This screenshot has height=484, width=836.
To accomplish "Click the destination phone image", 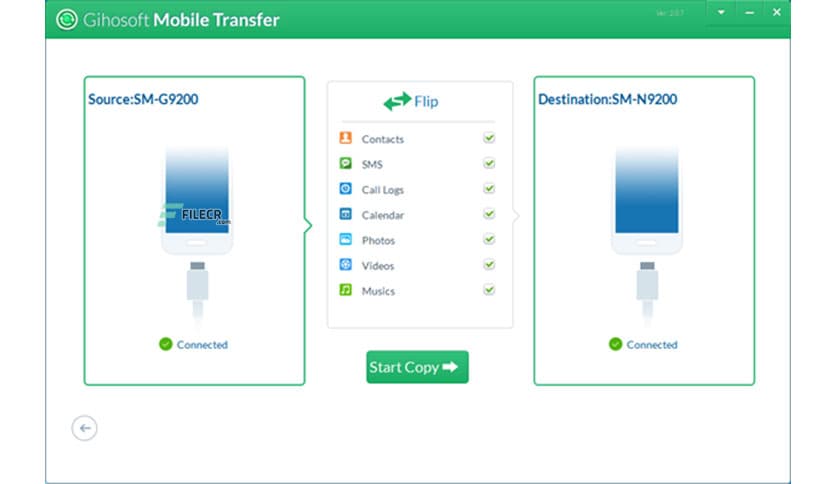I will [647, 200].
